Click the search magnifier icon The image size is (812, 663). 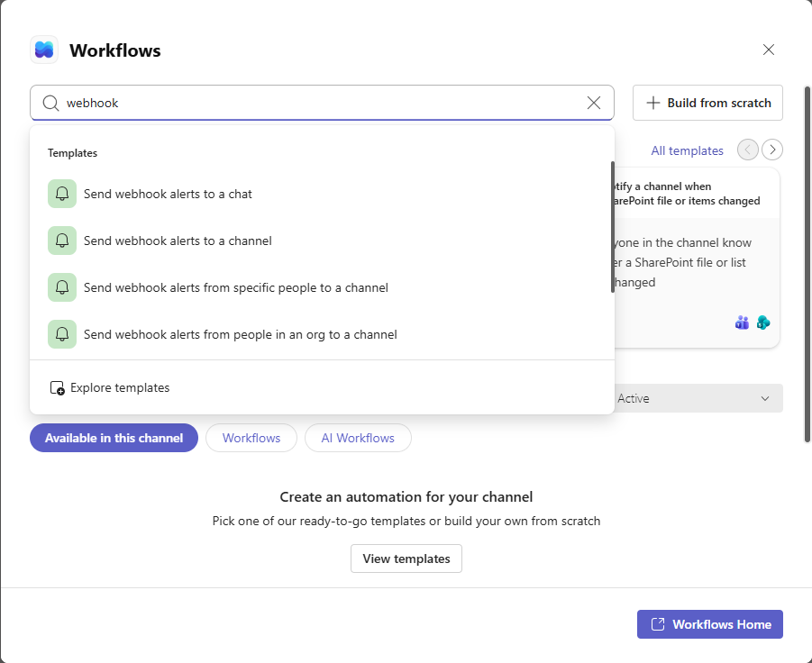pos(50,103)
